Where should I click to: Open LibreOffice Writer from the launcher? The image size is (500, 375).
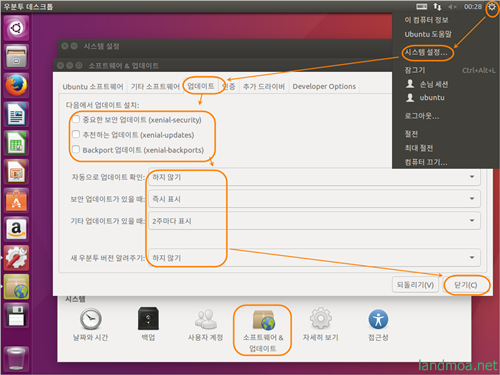[x=16, y=114]
